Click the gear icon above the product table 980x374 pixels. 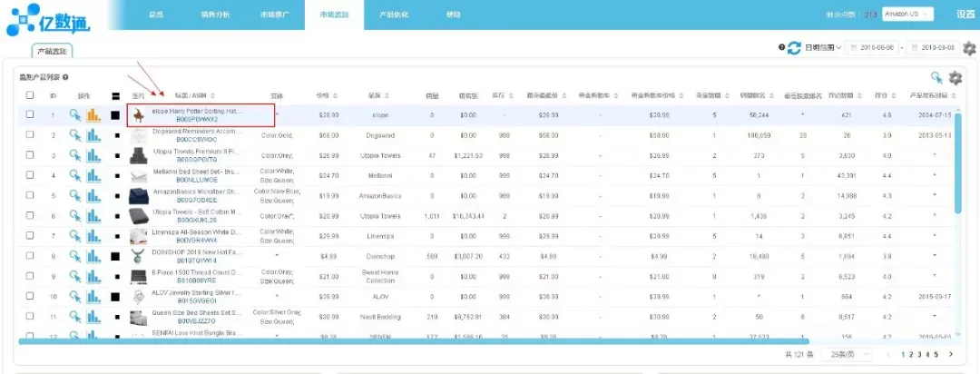[955, 77]
